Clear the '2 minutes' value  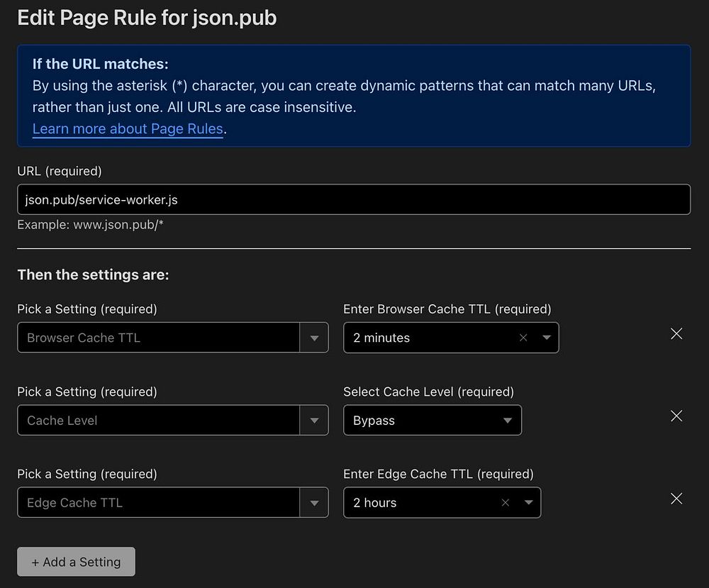tap(523, 338)
